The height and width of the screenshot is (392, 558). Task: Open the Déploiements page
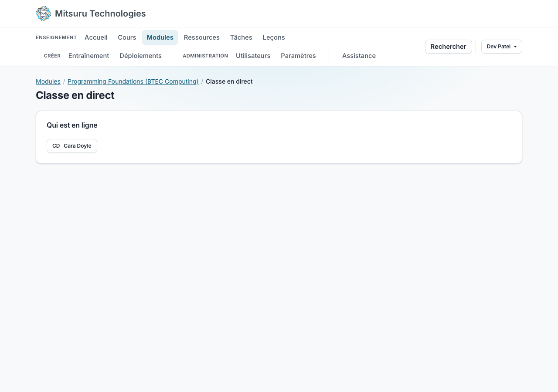pyautogui.click(x=140, y=56)
